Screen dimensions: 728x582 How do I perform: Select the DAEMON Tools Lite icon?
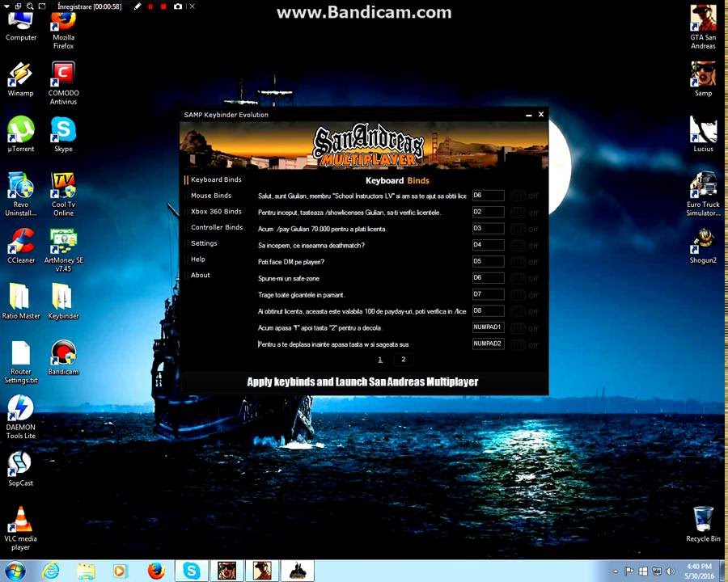[x=20, y=417]
